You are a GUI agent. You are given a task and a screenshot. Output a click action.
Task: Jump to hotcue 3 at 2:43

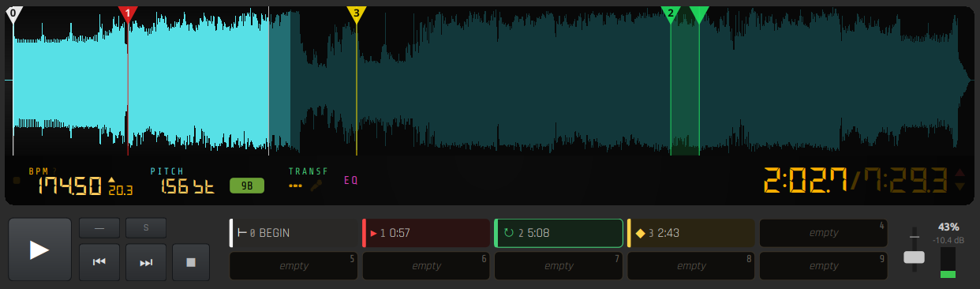click(x=691, y=233)
